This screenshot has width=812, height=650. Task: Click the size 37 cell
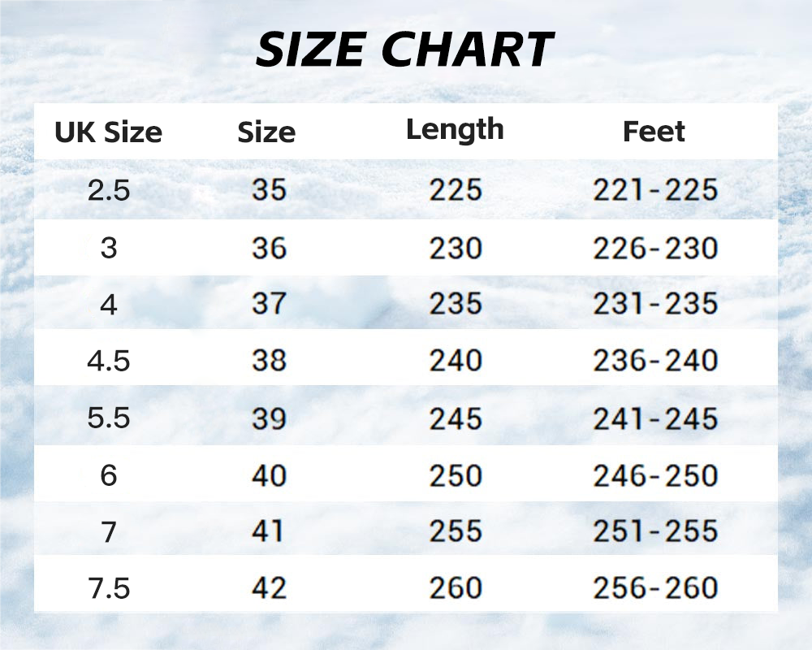[269, 303]
